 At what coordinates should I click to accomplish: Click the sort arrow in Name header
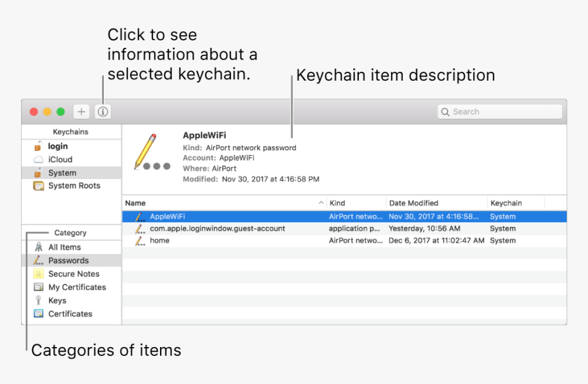[x=321, y=203]
